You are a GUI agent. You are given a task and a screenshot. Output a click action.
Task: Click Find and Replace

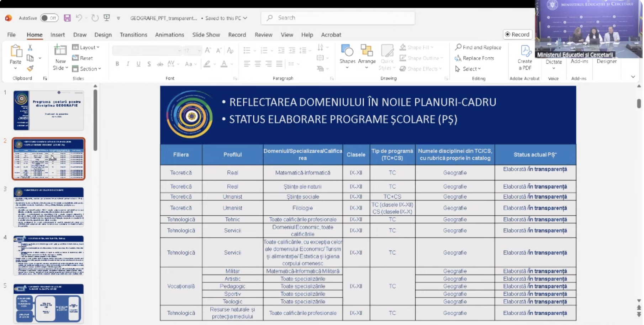(x=478, y=47)
